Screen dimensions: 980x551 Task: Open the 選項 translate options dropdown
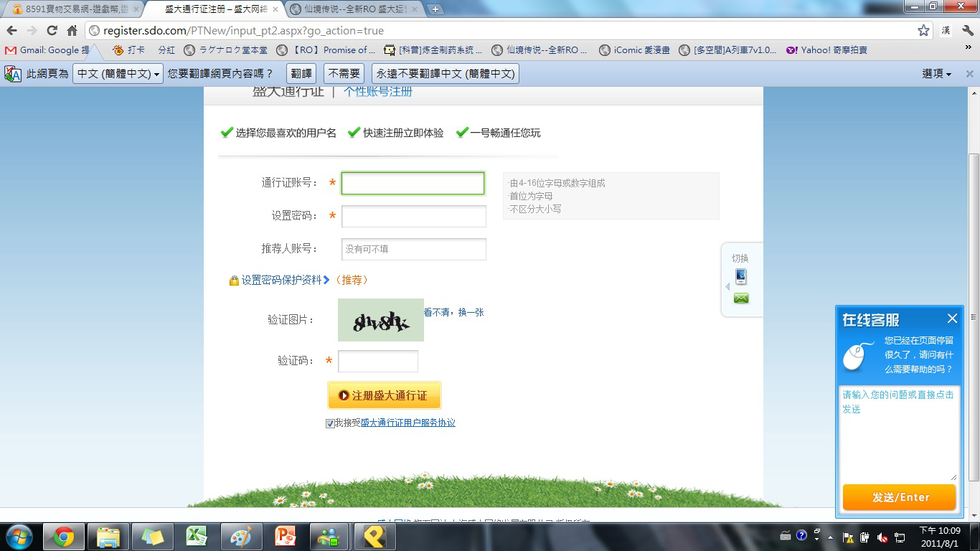[x=937, y=74]
